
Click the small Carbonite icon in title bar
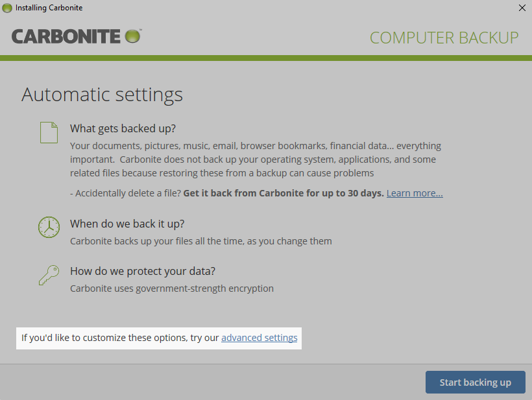pyautogui.click(x=7, y=8)
